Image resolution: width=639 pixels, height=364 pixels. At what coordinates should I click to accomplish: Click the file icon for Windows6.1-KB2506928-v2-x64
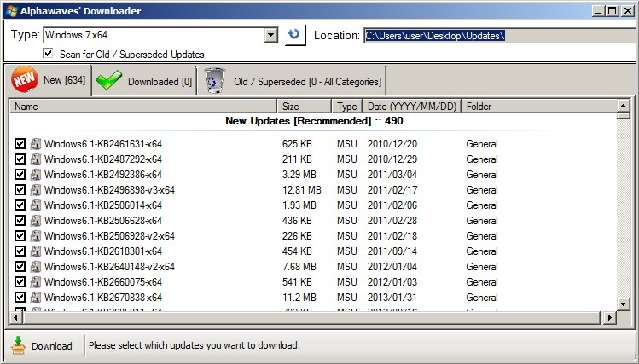[x=36, y=236]
